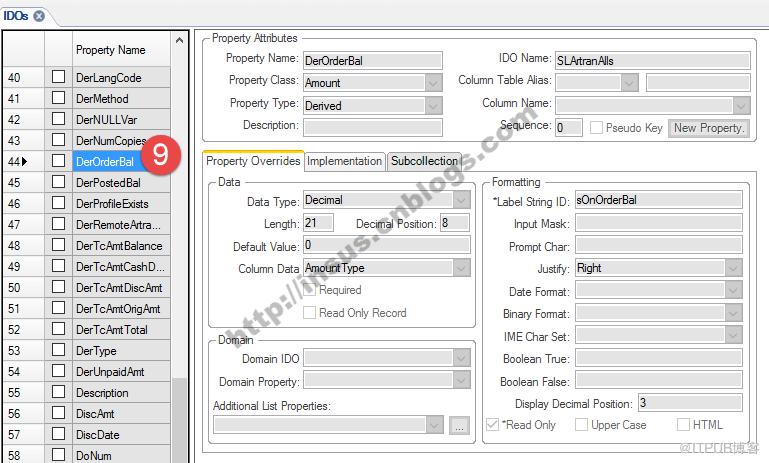Enable the Read Only Record checkbox
Screen dimensions: 769x463
pos(309,312)
